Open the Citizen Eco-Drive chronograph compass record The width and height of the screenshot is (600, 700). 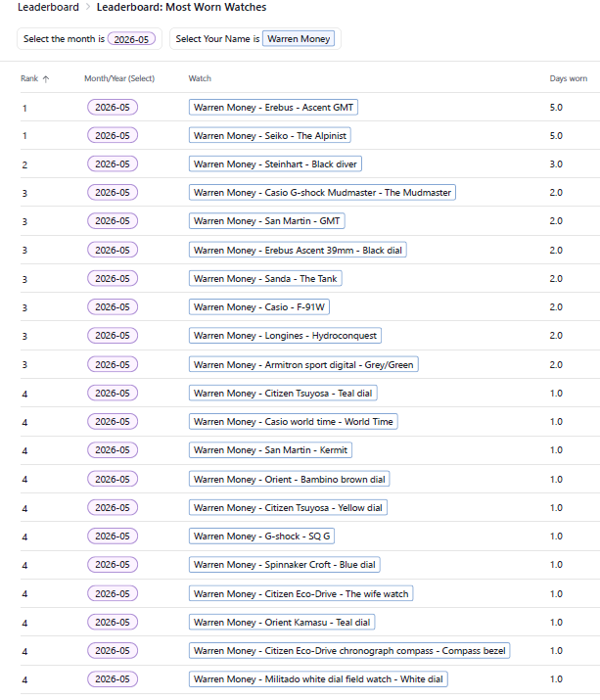point(349,651)
